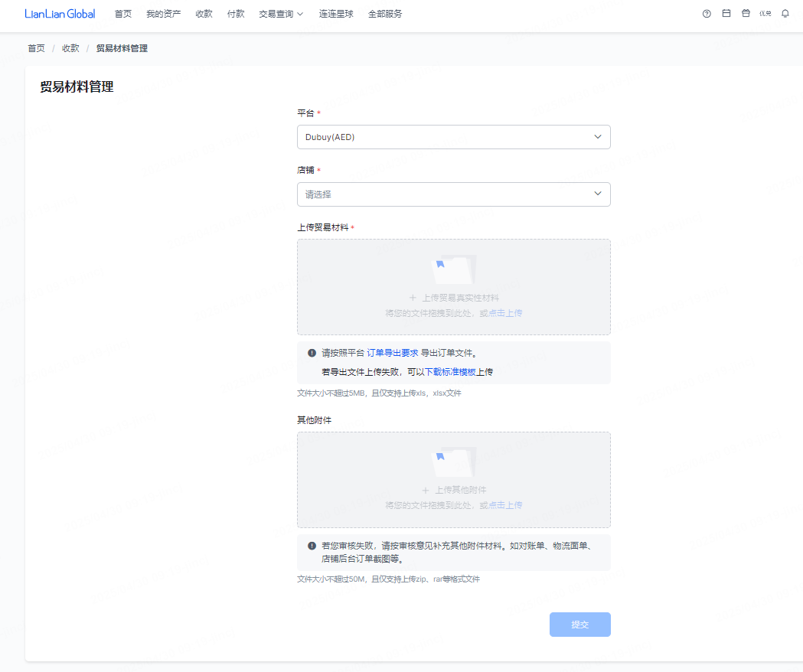Click folder icon in 上传其他附件 area

point(454,462)
